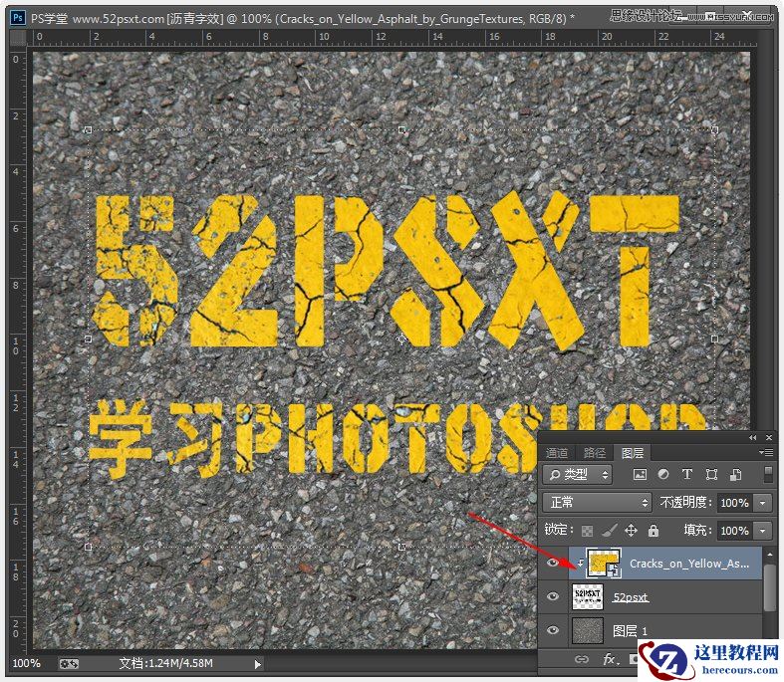Click the link layers icon

(581, 659)
